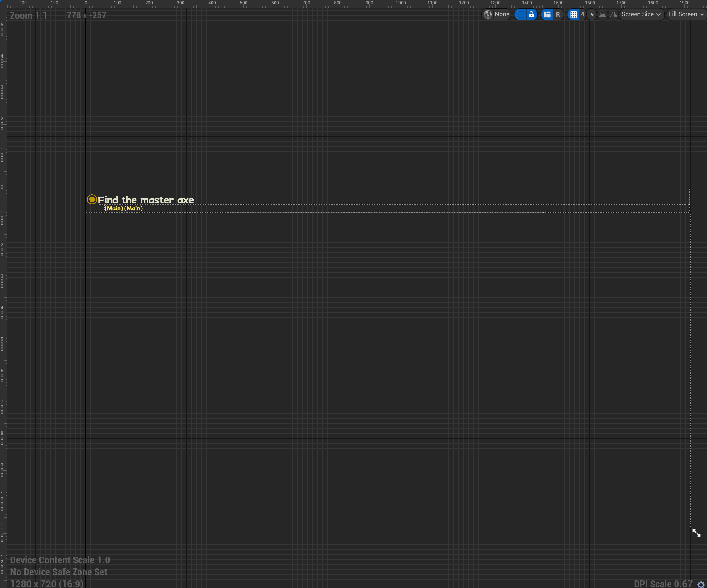Select the 'Find the master axe' text
This screenshot has width=707, height=588.
[x=146, y=200]
